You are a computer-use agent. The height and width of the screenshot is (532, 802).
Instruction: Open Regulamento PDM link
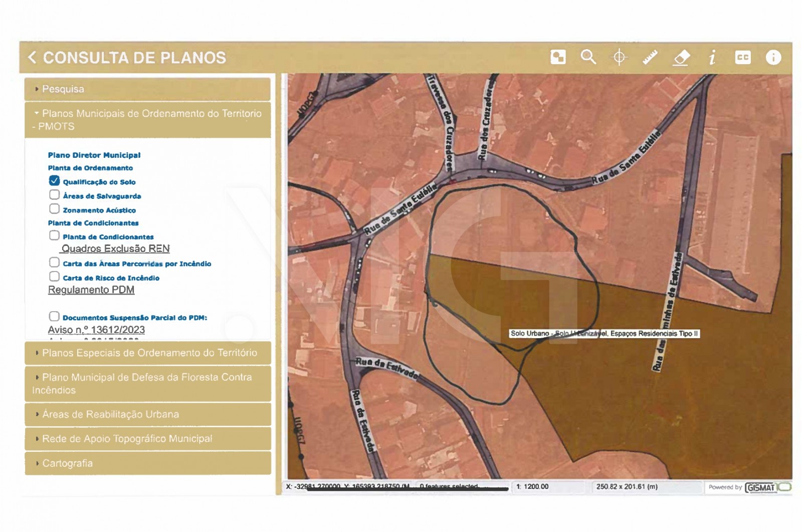pyautogui.click(x=91, y=290)
